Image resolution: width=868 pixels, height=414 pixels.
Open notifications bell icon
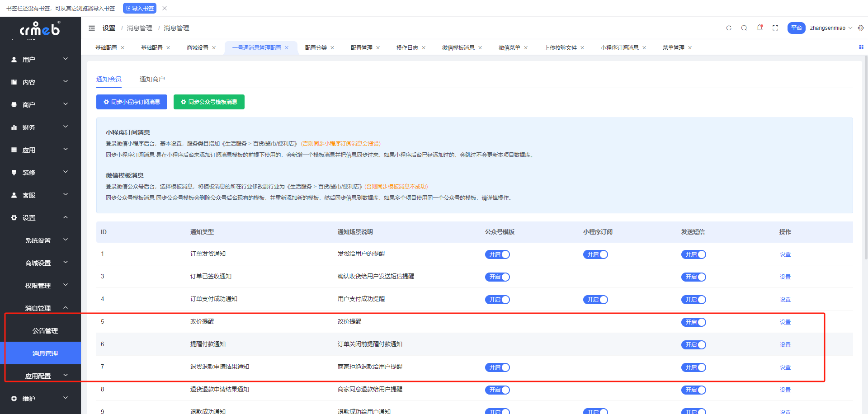pos(760,28)
